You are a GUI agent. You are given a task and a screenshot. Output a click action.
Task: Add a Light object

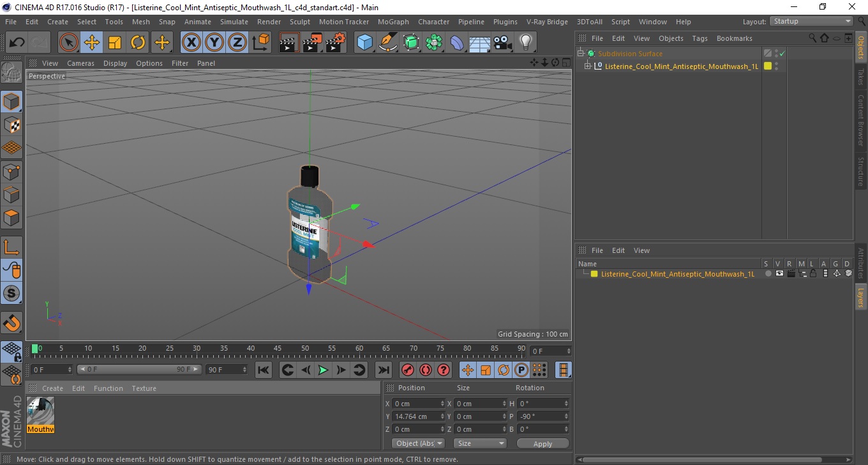pos(525,43)
